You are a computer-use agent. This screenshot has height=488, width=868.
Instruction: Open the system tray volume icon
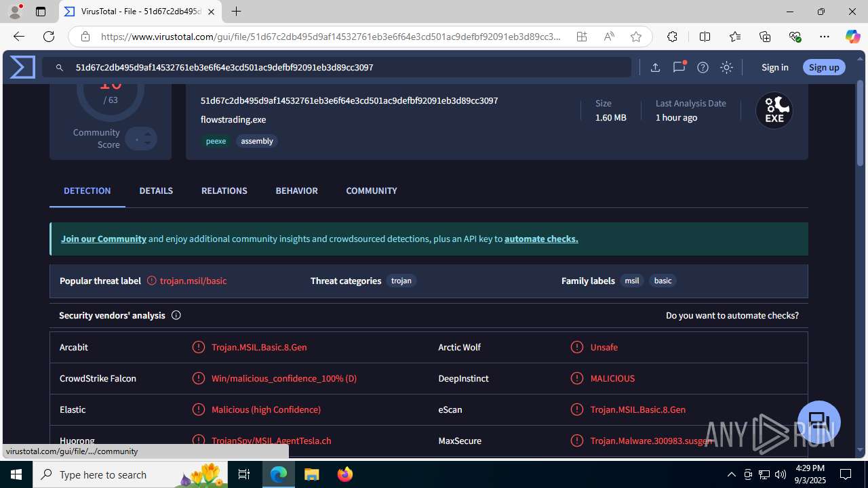780,474
